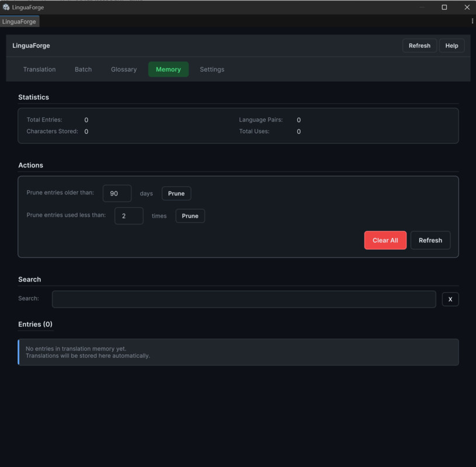Click the empty translation memory notice box
Viewport: 476px width, 467px height.
(x=238, y=351)
